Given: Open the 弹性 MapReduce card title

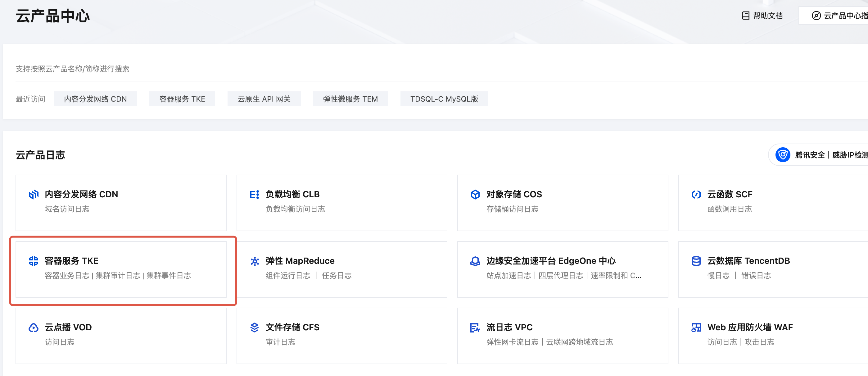Looking at the screenshot, I should (300, 261).
